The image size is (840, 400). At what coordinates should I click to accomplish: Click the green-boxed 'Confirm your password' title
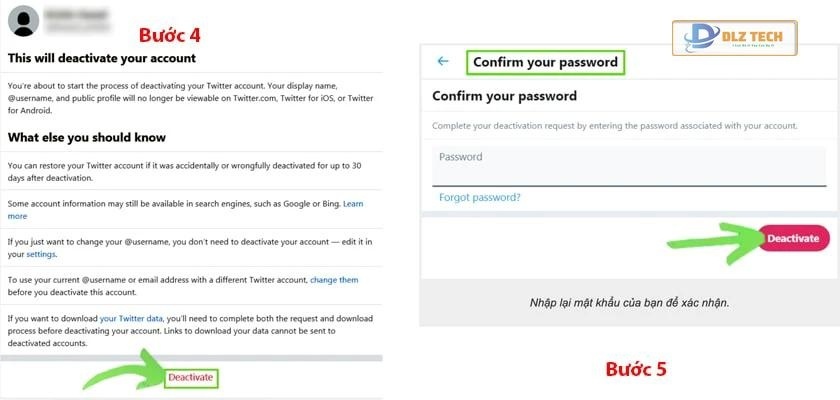pyautogui.click(x=545, y=62)
